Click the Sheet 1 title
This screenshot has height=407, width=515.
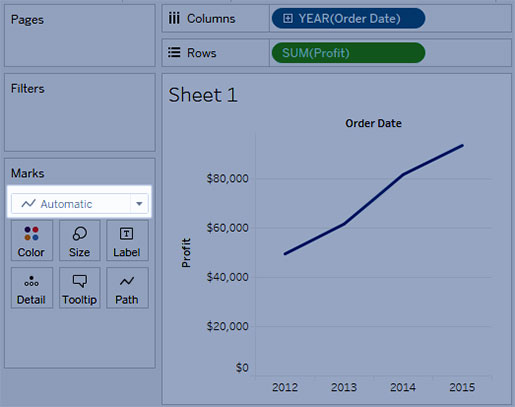point(203,95)
